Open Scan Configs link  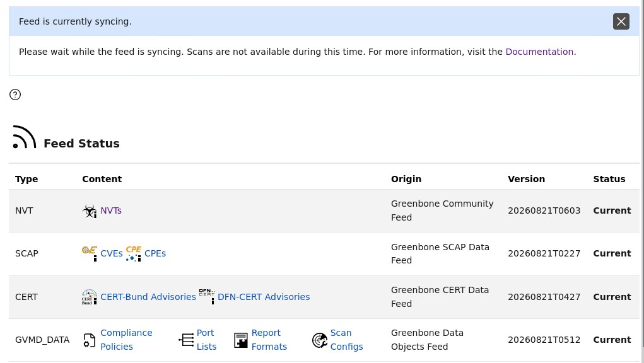(x=347, y=340)
